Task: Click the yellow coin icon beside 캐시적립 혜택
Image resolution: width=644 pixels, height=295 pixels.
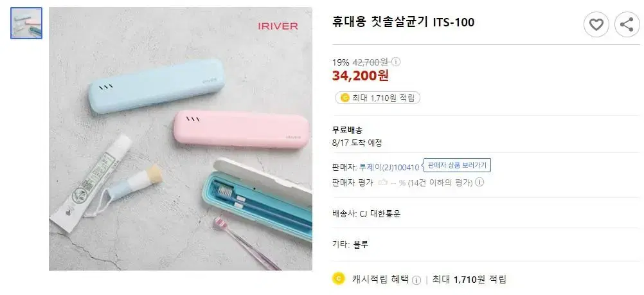Action: point(337,278)
